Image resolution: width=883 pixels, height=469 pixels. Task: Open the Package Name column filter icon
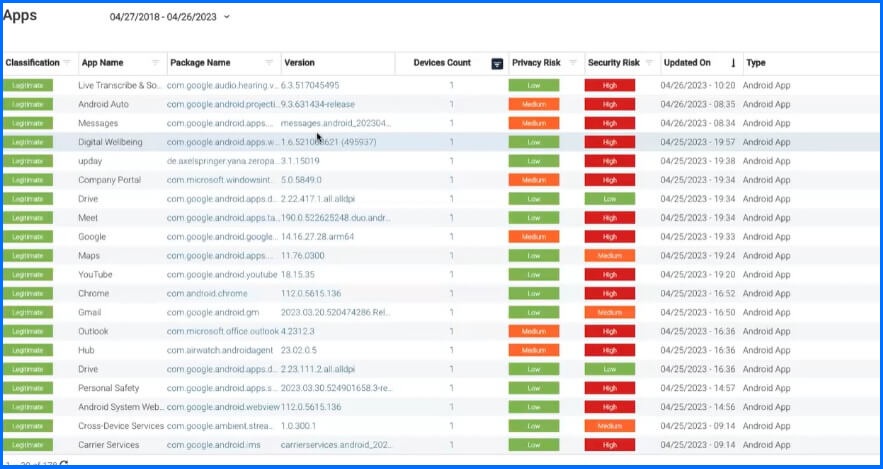[x=269, y=62]
